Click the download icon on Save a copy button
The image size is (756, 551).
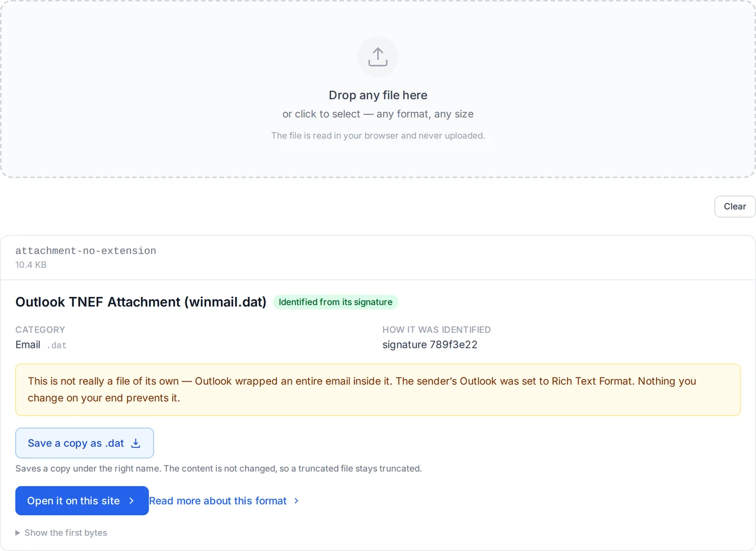[136, 443]
